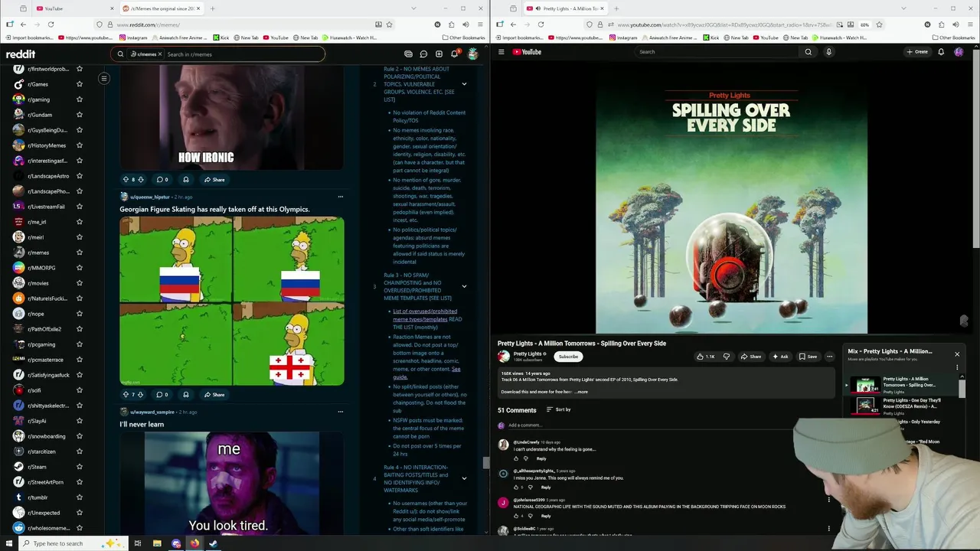Toggle favorite star for r/Unexpected

click(x=80, y=513)
